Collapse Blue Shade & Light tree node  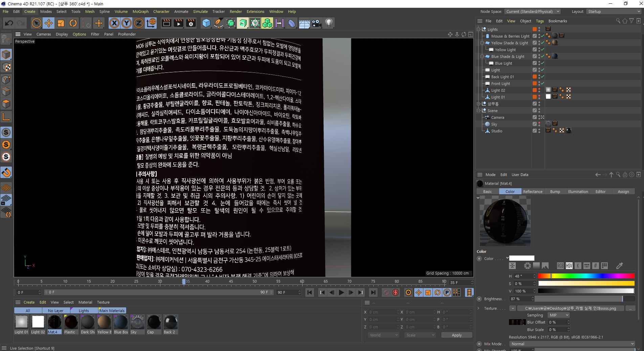[x=483, y=57]
